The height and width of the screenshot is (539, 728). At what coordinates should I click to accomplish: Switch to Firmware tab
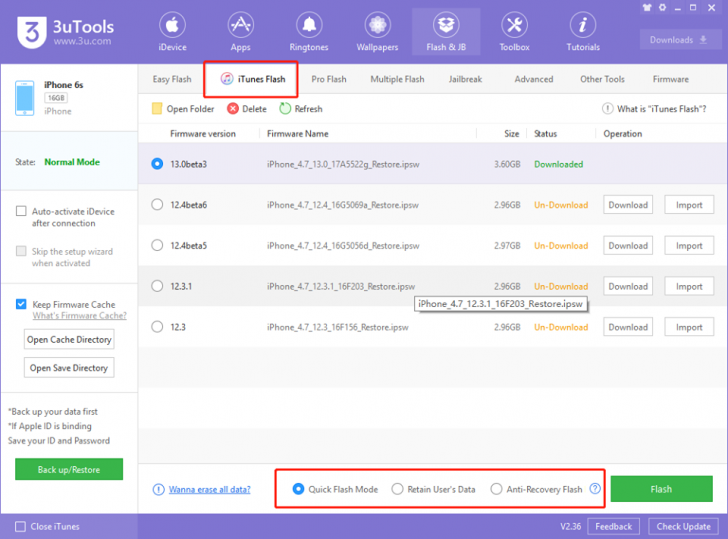click(x=670, y=79)
